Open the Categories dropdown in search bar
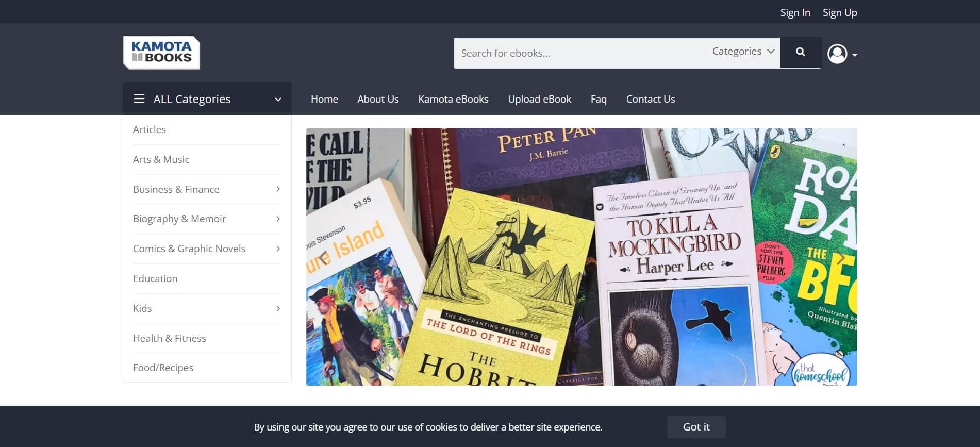980x447 pixels. click(x=743, y=52)
